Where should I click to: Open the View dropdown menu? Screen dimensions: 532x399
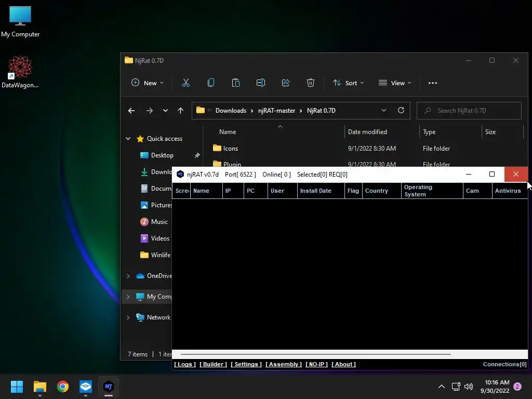(395, 83)
